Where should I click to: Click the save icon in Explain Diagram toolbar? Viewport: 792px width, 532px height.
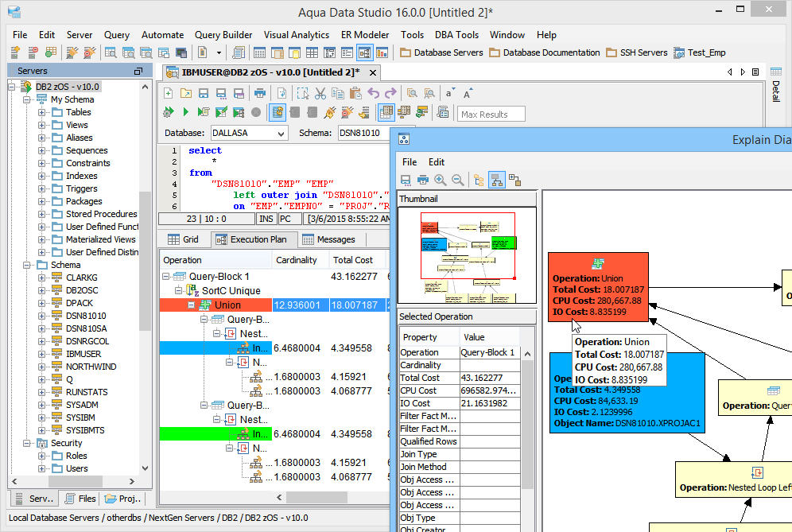pos(406,180)
